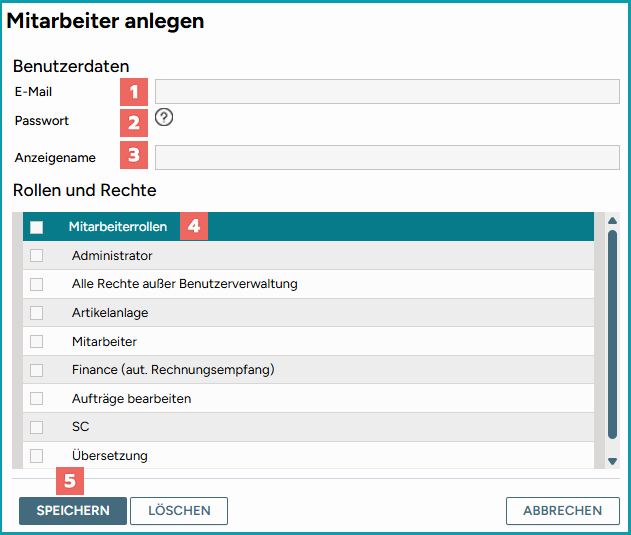Save employee with SPEICHERN button

click(x=73, y=511)
